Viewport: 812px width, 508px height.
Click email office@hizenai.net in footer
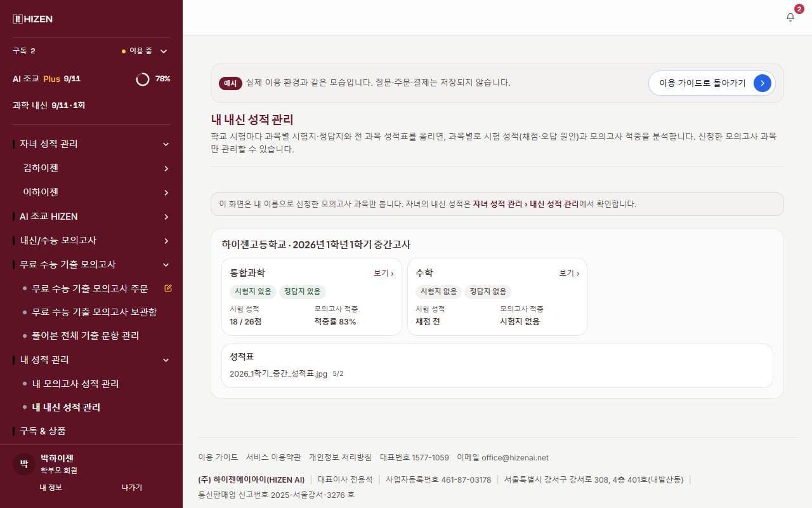(515, 457)
